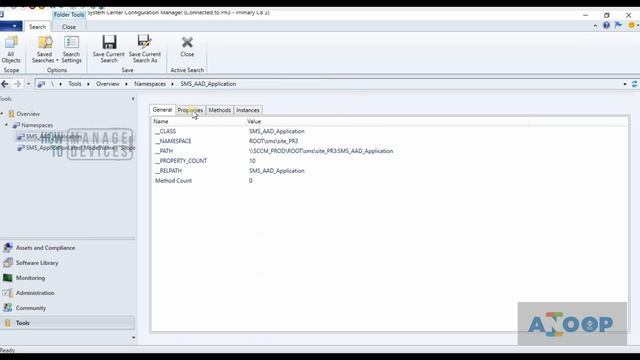The image size is (640, 360).
Task: Click the feedback flag icon
Action: coord(618,25)
